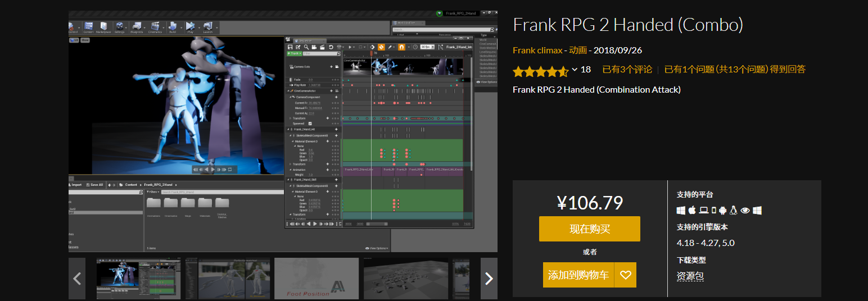868x301 pixels.
Task: Click the Settings gear icon in the preview's toolbar
Action: click(119, 27)
